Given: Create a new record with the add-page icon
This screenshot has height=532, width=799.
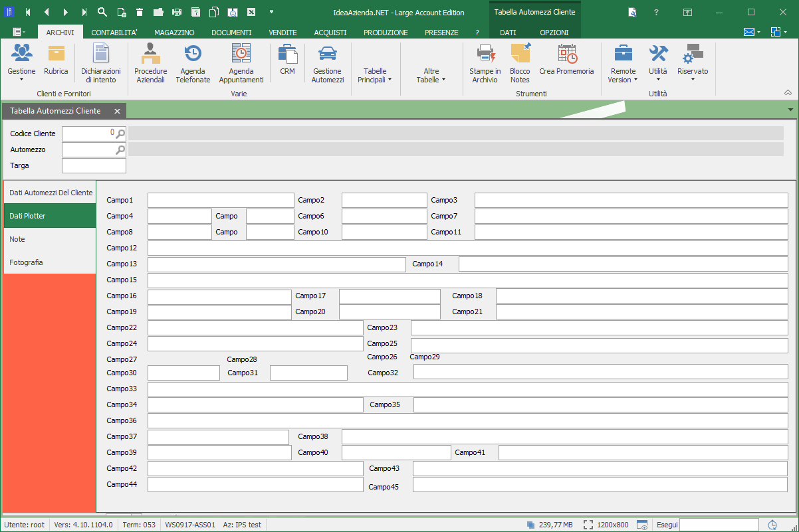Looking at the screenshot, I should coord(121,12).
